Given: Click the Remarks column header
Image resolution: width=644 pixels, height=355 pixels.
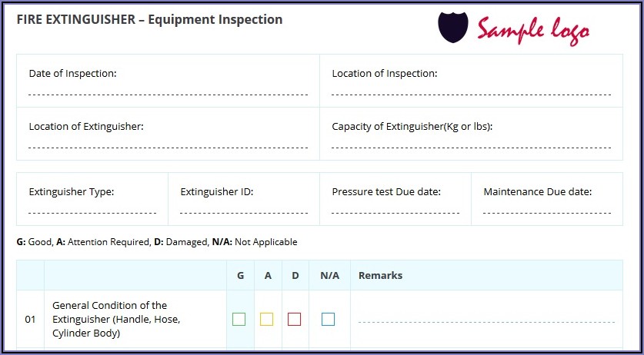Looking at the screenshot, I should point(380,275).
